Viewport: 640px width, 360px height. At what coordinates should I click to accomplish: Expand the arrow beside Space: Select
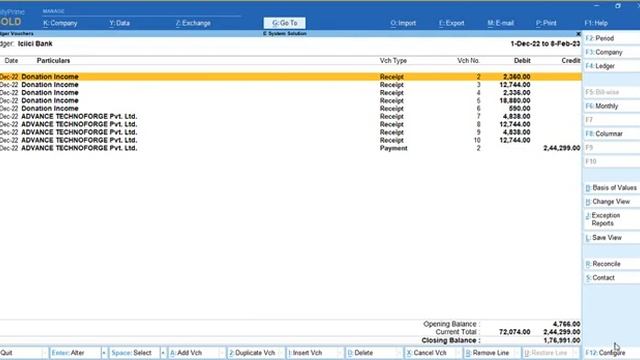163,353
